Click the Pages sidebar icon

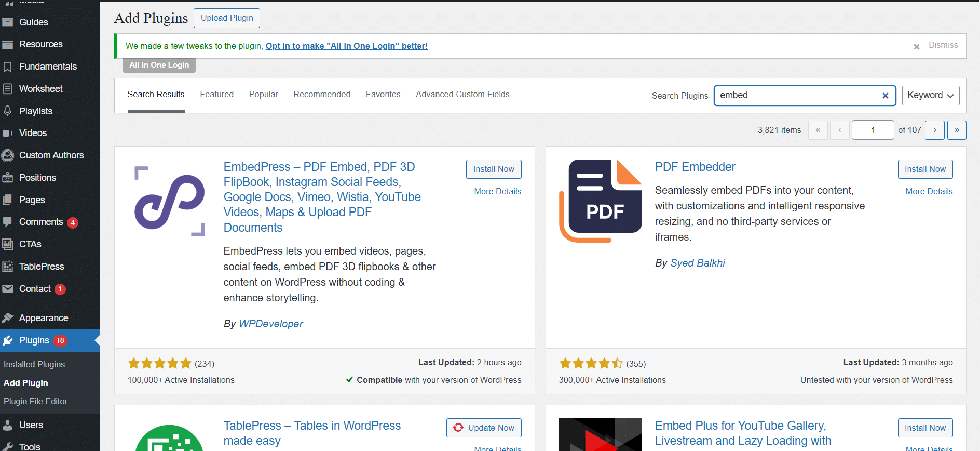(x=8, y=200)
